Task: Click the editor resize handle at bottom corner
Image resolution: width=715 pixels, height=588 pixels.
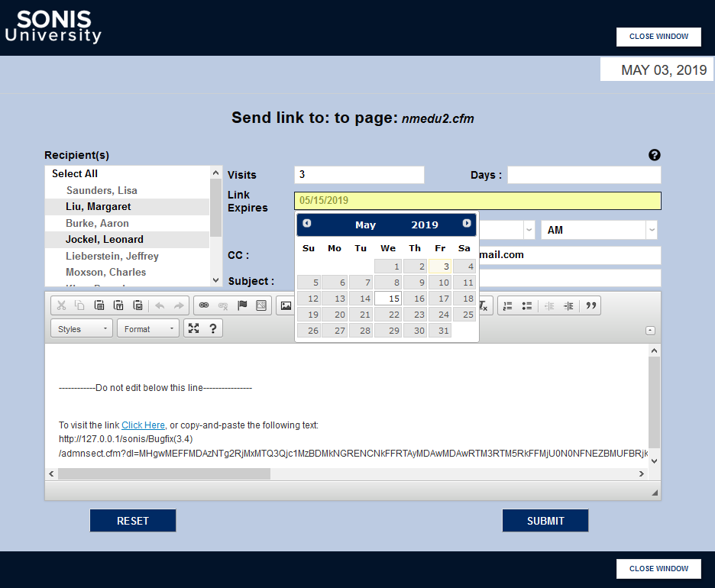Action: (655, 493)
